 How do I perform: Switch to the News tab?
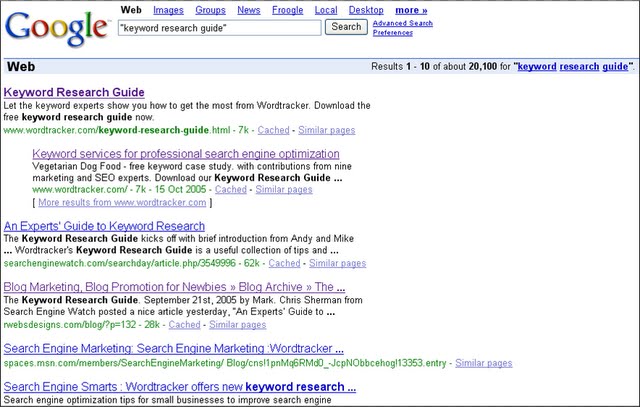[x=249, y=10]
